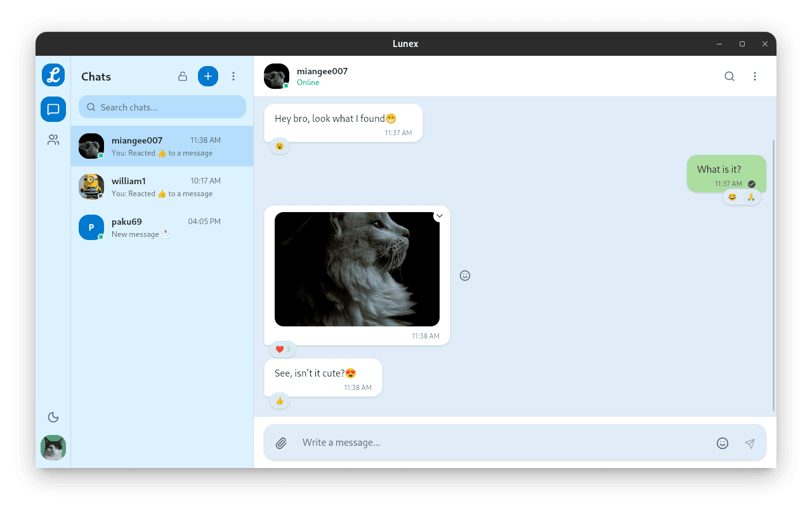Screen dimensions: 812x508
Task: Toggle dark mode with the moon icon
Action: pos(53,417)
